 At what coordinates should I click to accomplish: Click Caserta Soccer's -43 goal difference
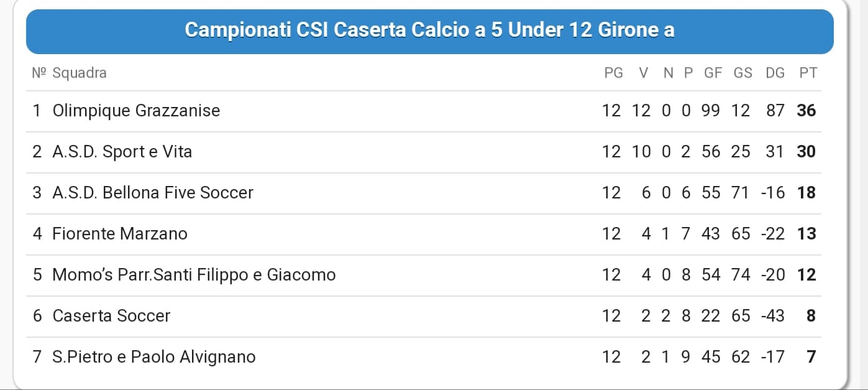(x=772, y=316)
